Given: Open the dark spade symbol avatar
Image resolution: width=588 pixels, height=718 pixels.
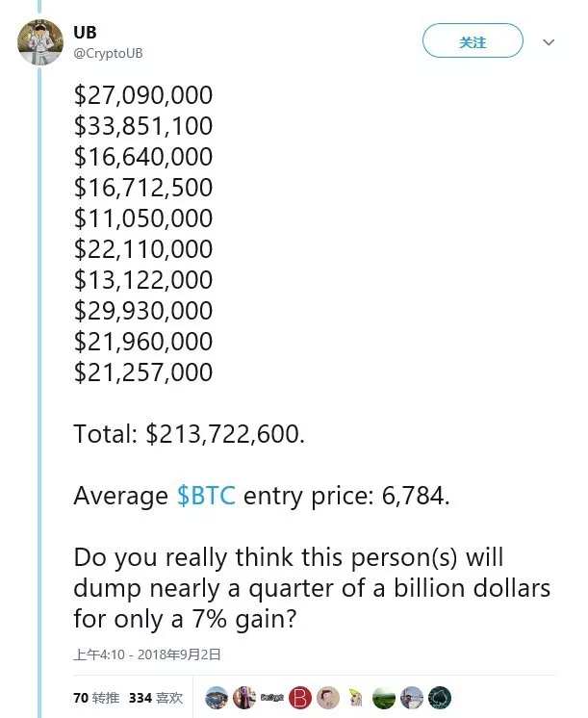Looking at the screenshot, I should click(440, 698).
